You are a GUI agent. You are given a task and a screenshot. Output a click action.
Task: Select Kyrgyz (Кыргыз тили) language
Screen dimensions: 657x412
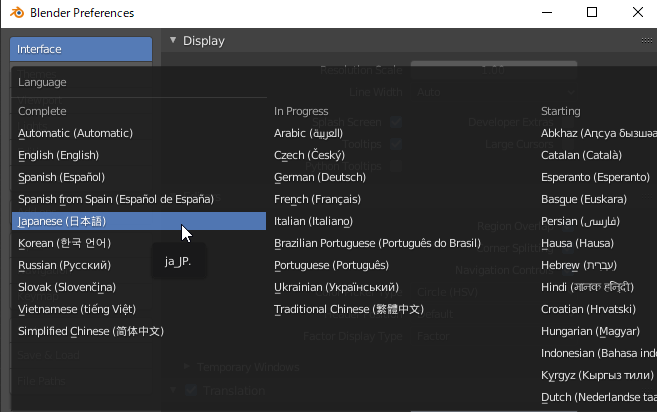point(596,375)
